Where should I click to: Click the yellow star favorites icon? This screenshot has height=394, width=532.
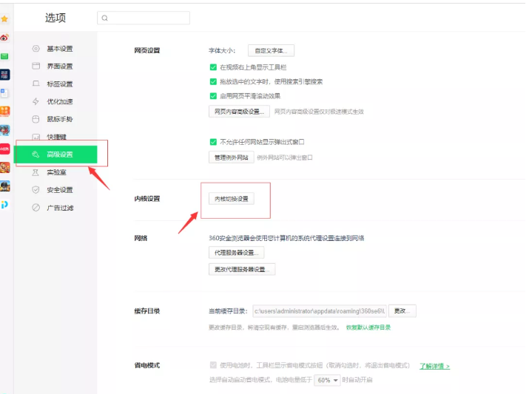[4, 19]
